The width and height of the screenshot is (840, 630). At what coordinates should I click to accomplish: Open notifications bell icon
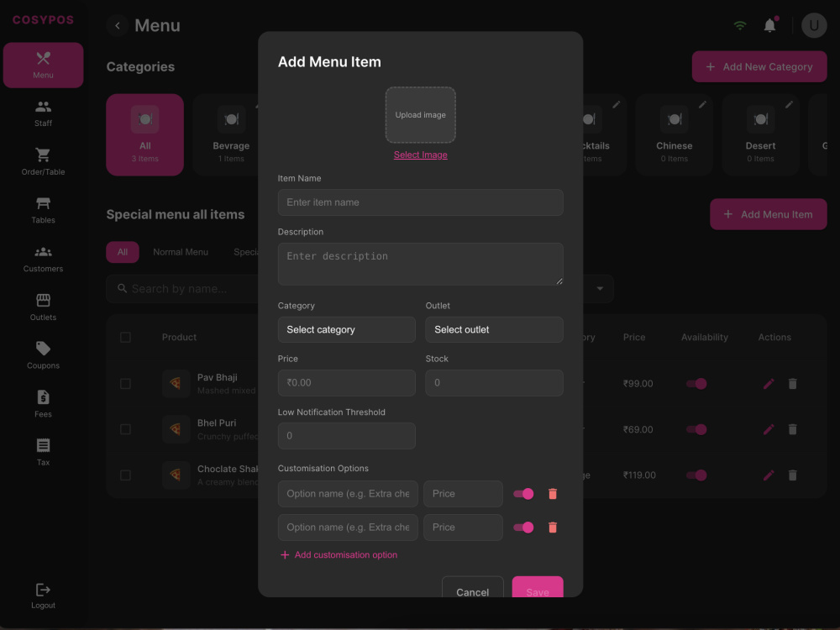click(x=769, y=25)
